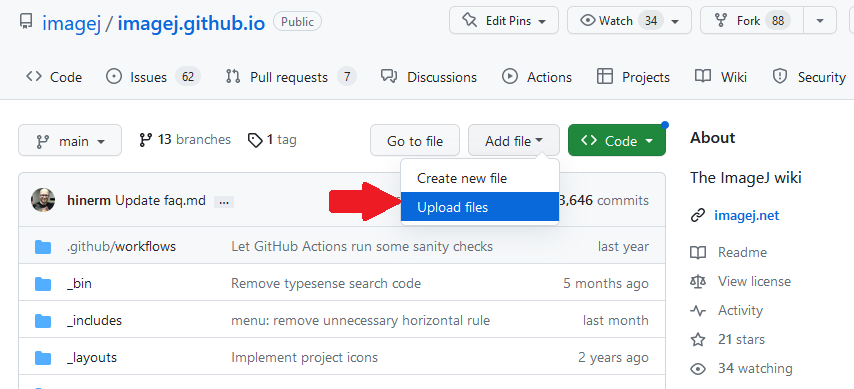Screen dimensions: 854x389
Task: Click the Go to file button
Action: (415, 141)
